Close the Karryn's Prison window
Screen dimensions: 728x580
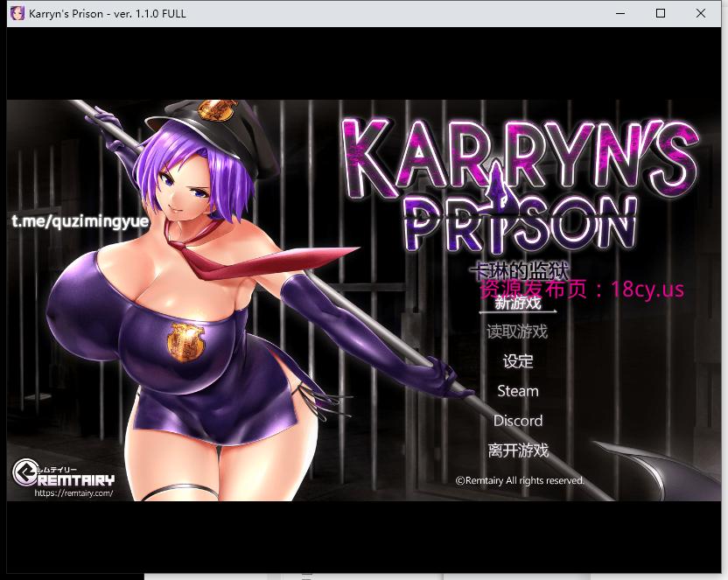pos(701,13)
